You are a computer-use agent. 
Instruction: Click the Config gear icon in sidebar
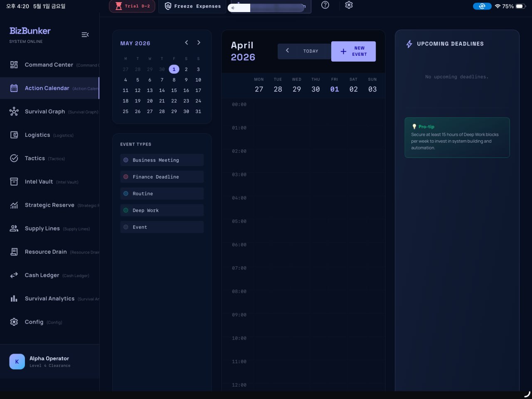click(x=14, y=322)
